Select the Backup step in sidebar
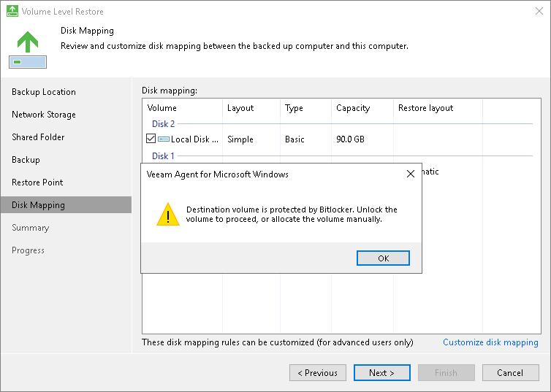 (26, 160)
